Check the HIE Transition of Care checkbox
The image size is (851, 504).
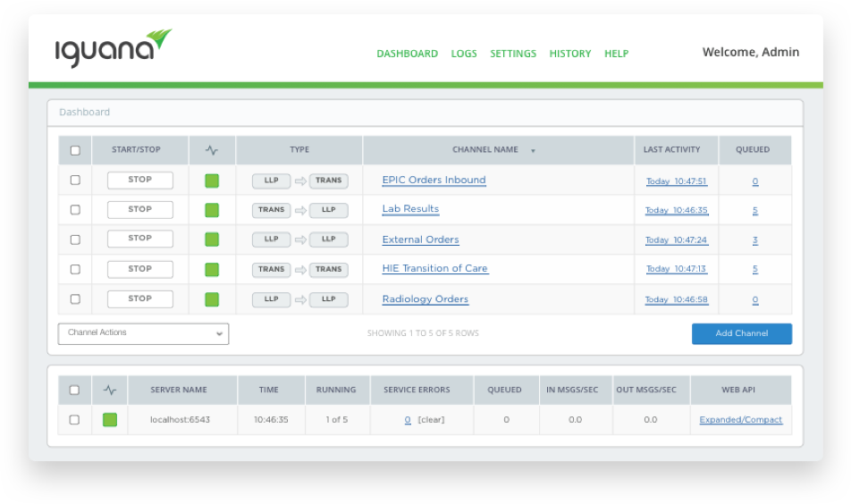pos(75,269)
